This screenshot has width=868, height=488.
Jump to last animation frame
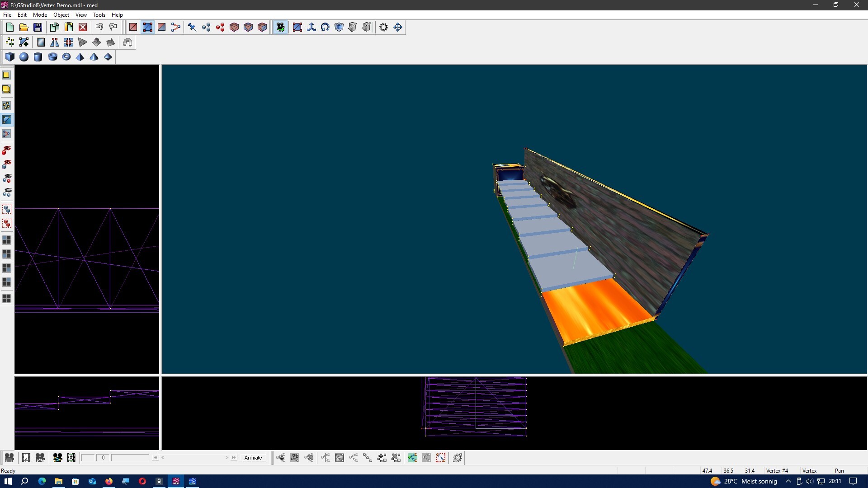pyautogui.click(x=234, y=458)
